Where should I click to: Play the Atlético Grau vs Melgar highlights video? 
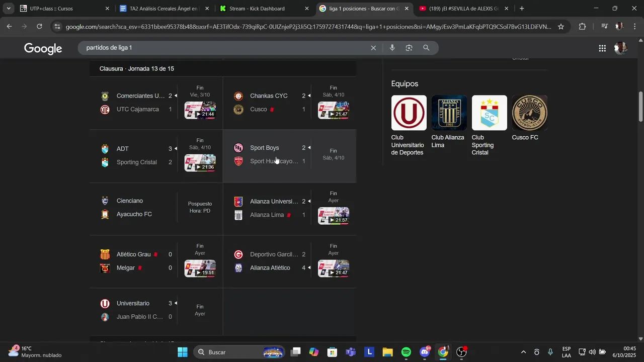click(200, 268)
